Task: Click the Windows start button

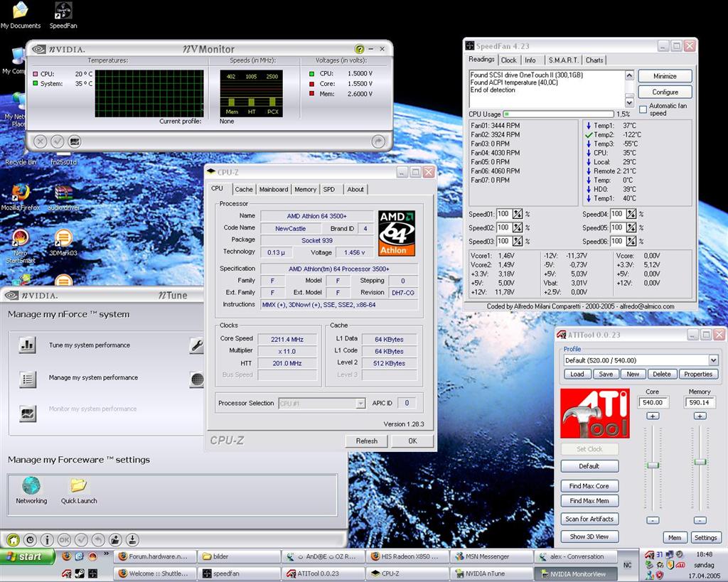Action: (27, 556)
